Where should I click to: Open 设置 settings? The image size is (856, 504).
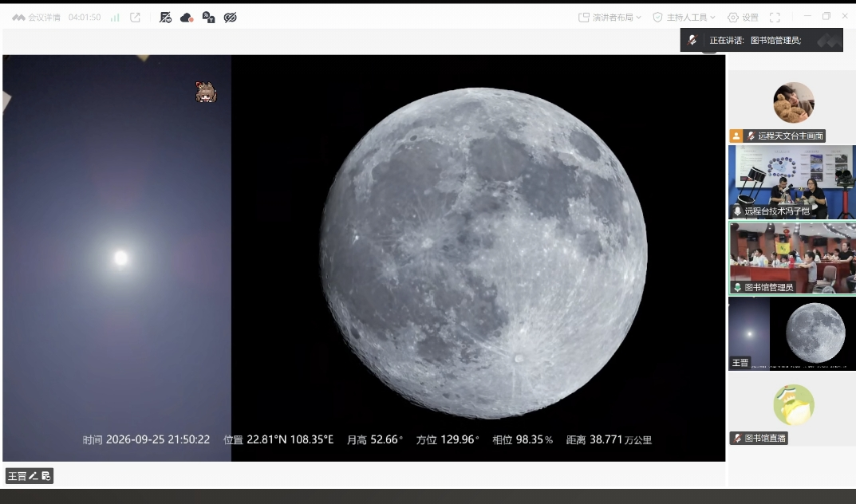click(743, 18)
